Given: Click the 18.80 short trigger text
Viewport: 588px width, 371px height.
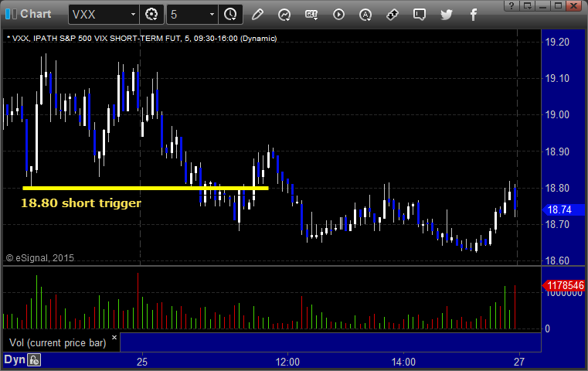Looking at the screenshot, I should coord(81,203).
